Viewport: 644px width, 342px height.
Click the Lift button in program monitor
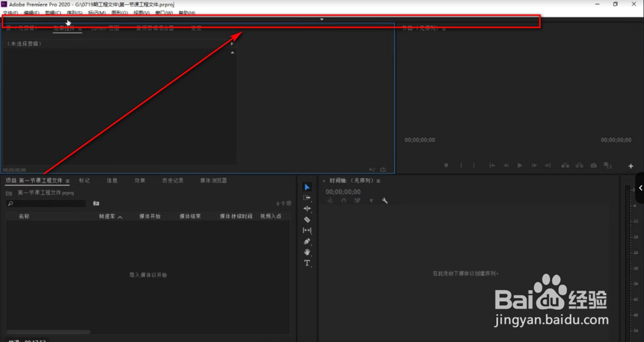click(x=566, y=165)
